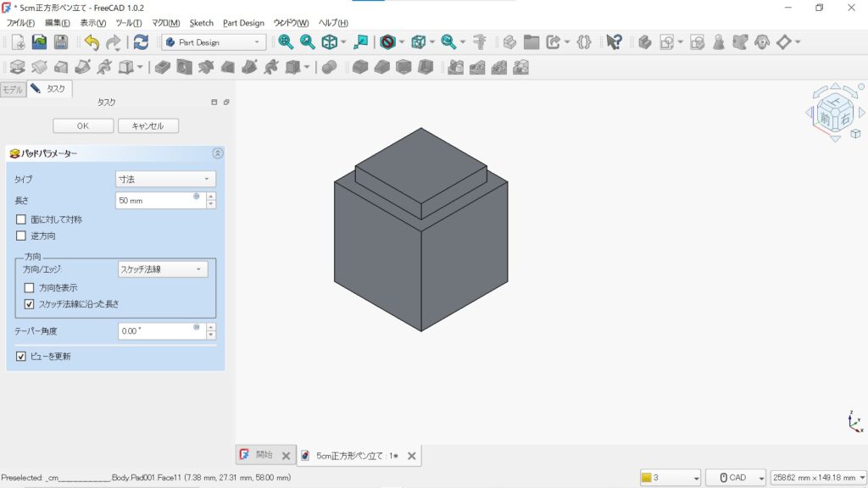Image resolution: width=868 pixels, height=488 pixels.
Task: Open the タイプ dropdown showing 寸法
Action: point(165,179)
